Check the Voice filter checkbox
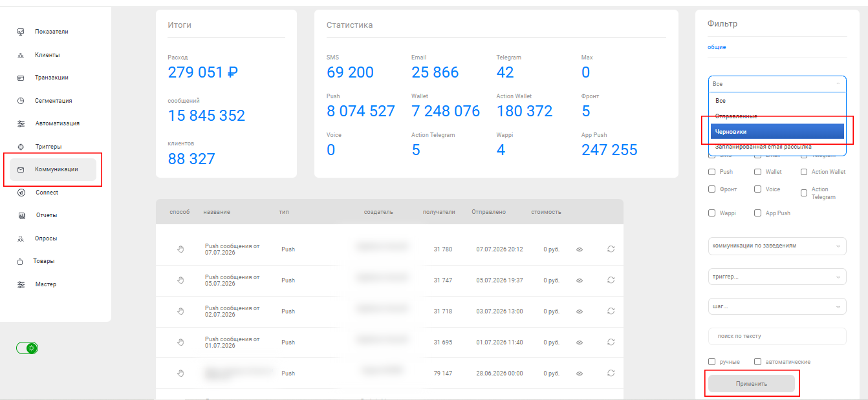 [758, 190]
